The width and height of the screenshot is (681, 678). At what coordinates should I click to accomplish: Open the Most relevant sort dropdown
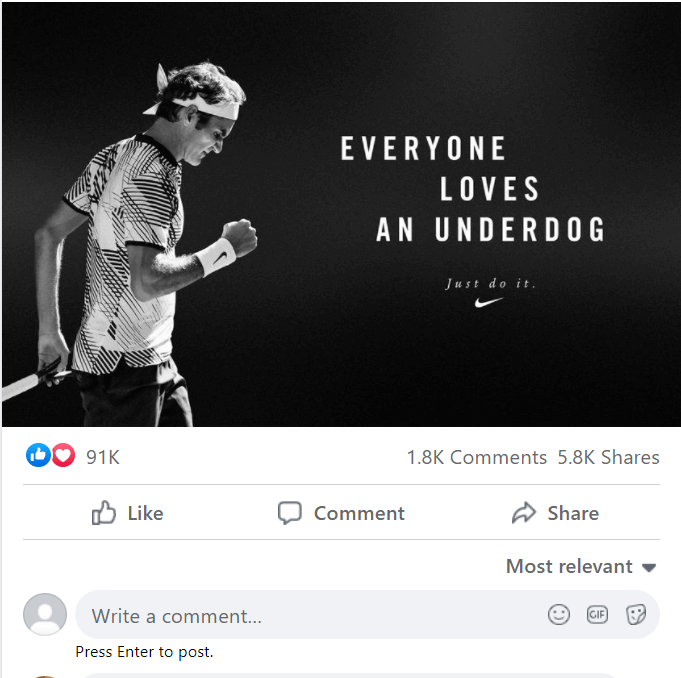point(581,566)
